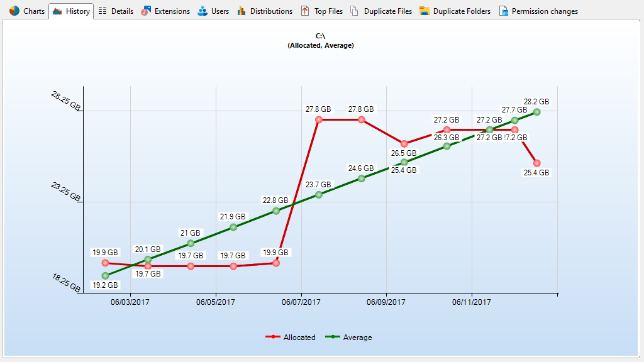
Task: Click the Users people icon
Action: tap(203, 11)
